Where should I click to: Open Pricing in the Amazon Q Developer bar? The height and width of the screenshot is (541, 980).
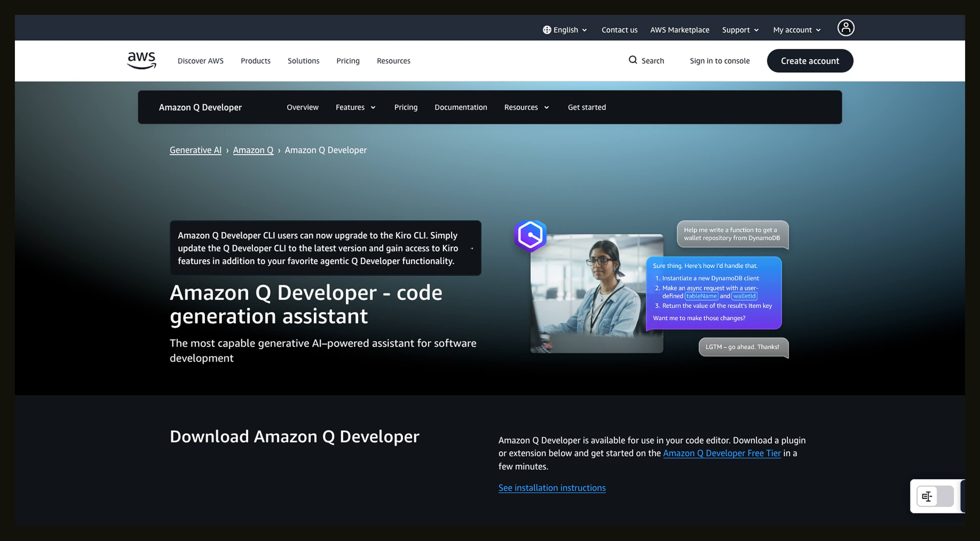406,107
